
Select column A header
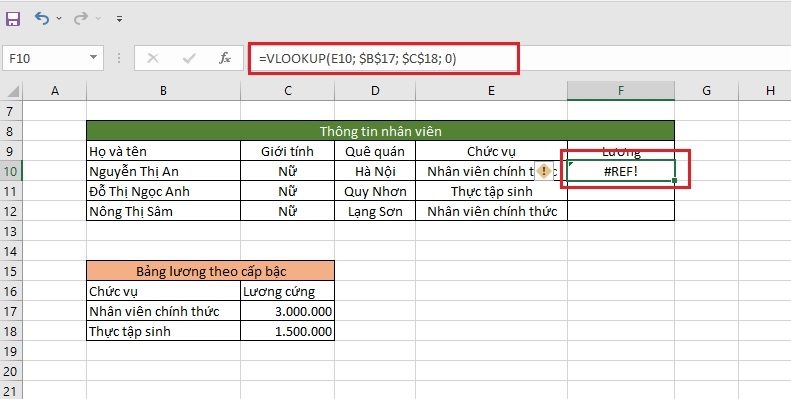point(54,91)
